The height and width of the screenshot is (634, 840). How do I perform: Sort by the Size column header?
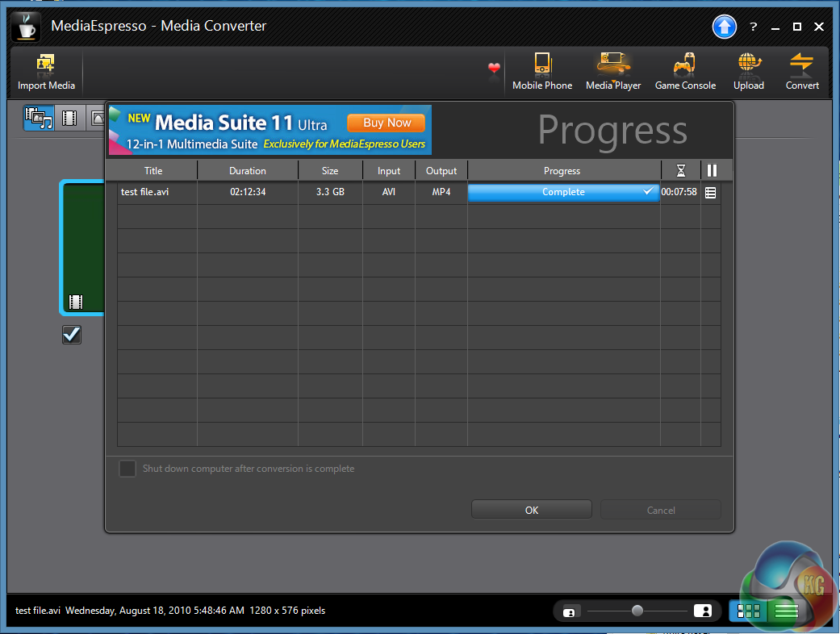click(330, 171)
